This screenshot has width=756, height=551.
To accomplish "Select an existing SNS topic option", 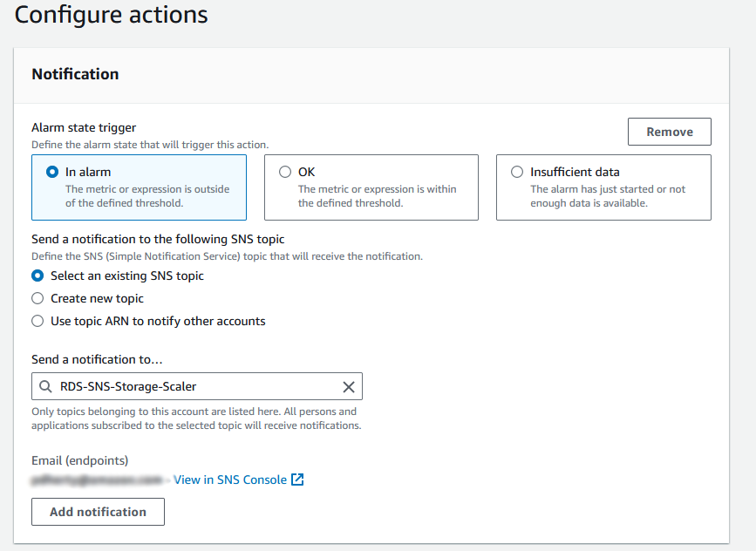I will [37, 275].
